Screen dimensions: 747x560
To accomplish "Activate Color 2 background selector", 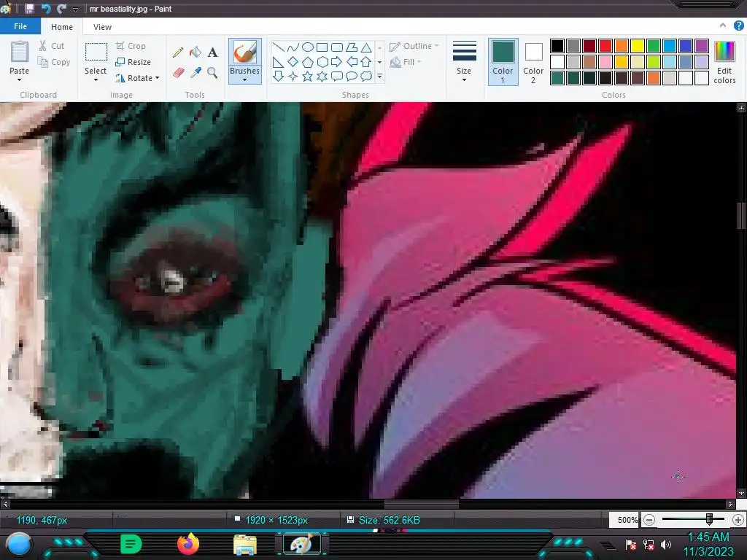I will pos(533,62).
